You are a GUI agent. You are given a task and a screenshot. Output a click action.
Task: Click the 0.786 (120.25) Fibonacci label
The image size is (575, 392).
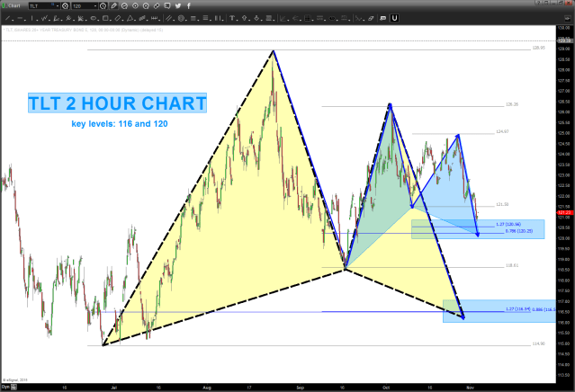519,231
